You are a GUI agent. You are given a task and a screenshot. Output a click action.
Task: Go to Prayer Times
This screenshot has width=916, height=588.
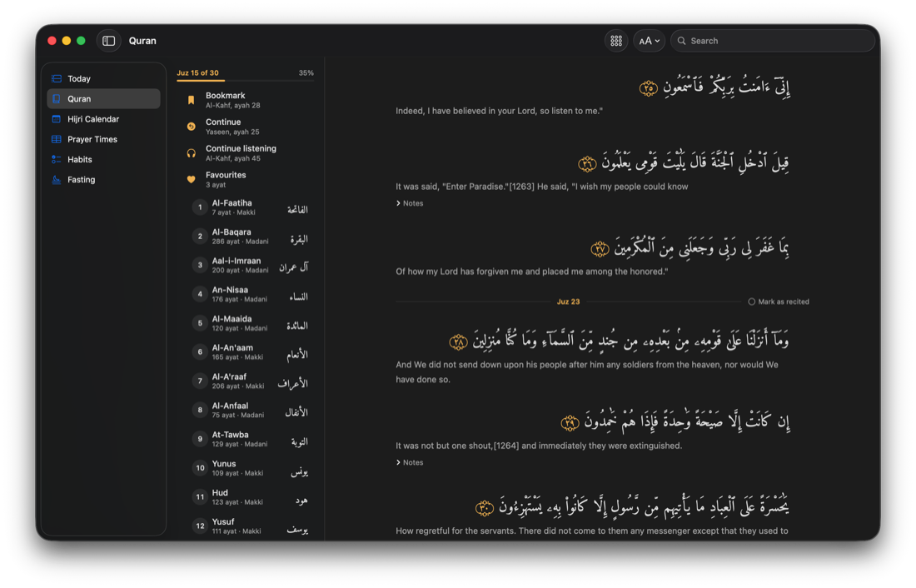103,139
